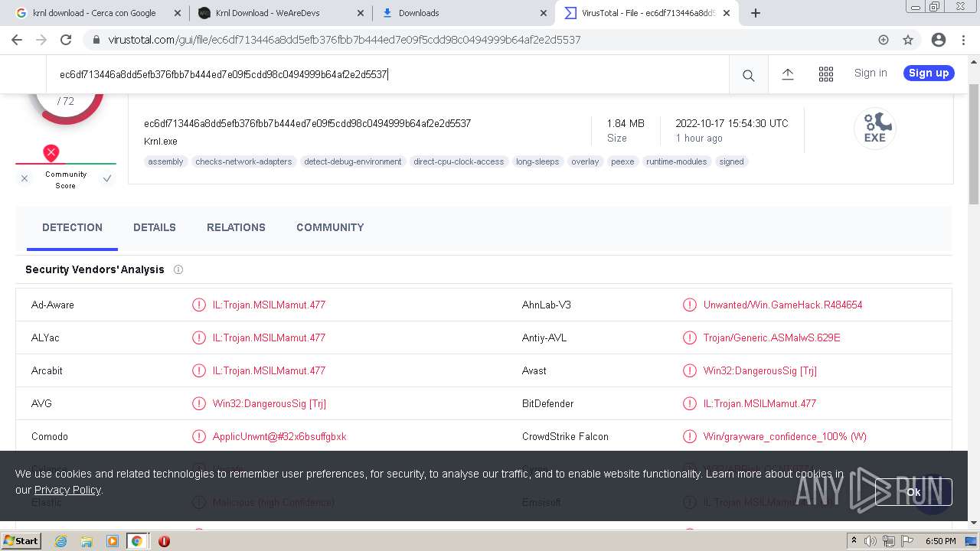Viewport: 980px width, 551px height.
Task: Switch to the krnl download Google tab
Action: [x=94, y=13]
